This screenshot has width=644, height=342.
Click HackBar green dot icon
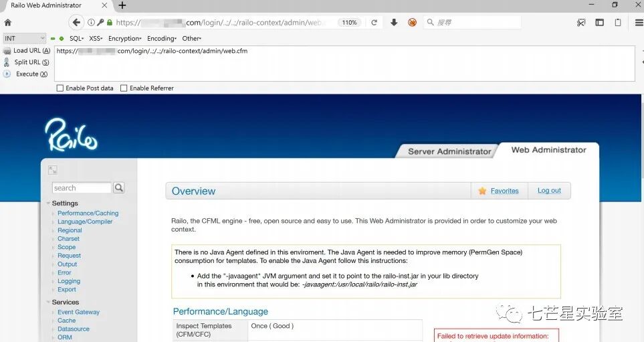(x=62, y=39)
